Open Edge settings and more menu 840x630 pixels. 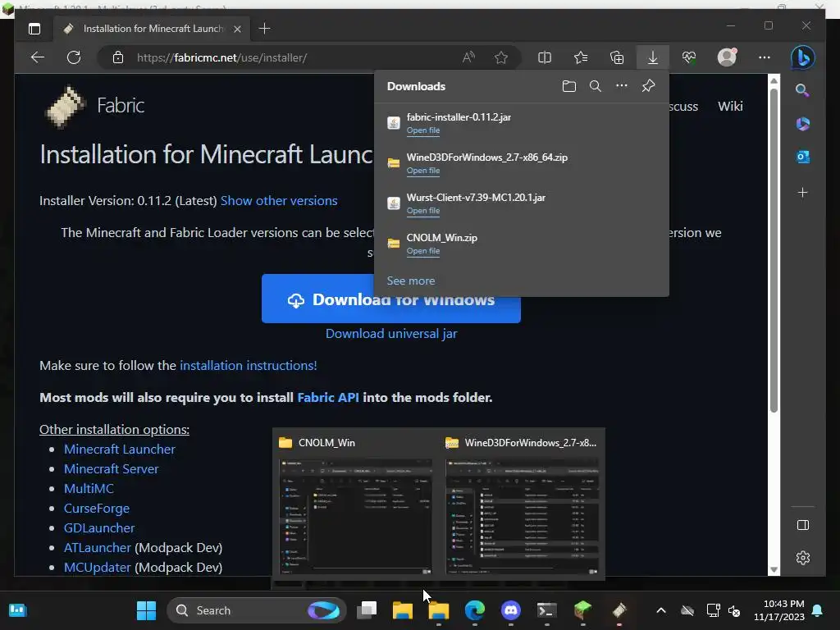(765, 57)
